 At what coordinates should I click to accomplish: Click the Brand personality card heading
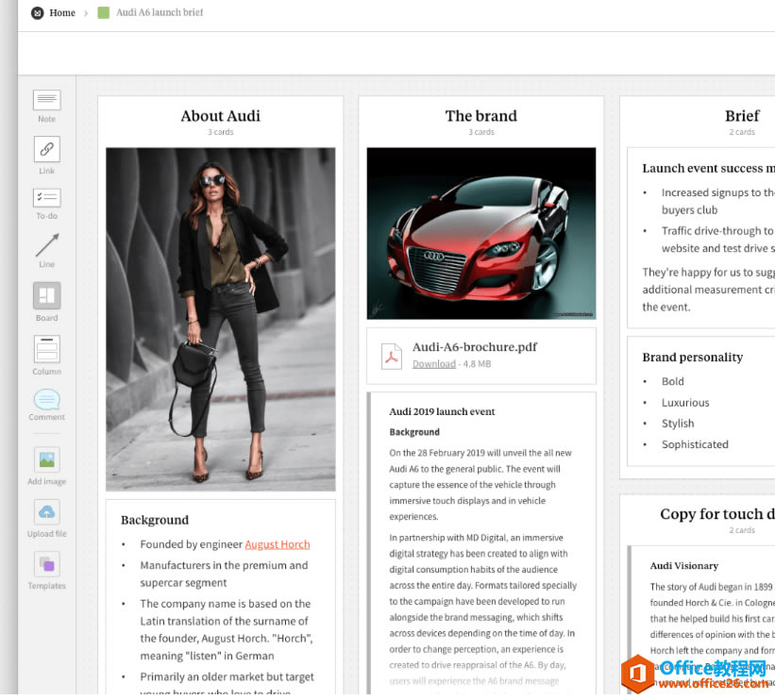(x=693, y=358)
